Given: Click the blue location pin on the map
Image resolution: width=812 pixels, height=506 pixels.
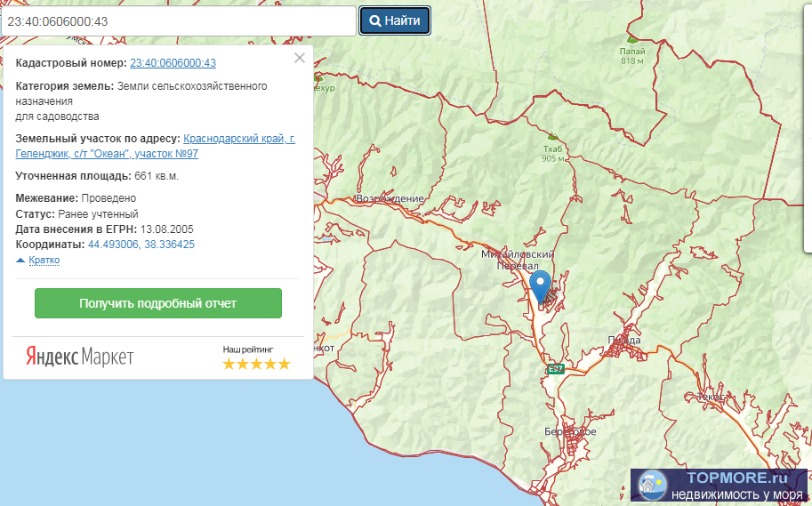Looking at the screenshot, I should (540, 286).
